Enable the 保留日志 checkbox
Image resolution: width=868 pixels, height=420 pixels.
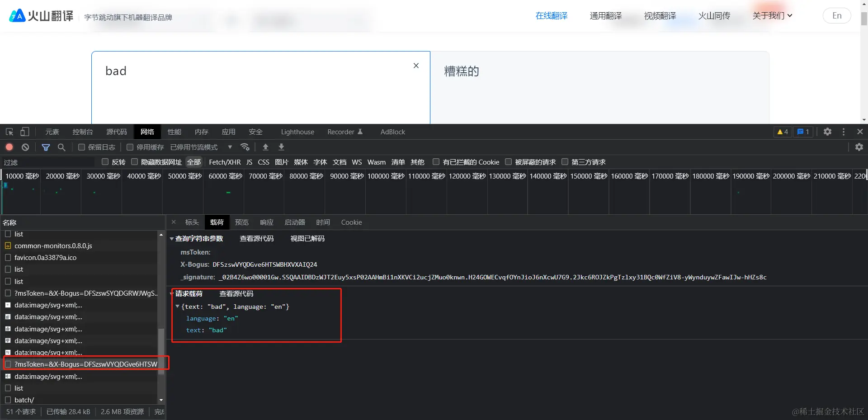click(81, 147)
